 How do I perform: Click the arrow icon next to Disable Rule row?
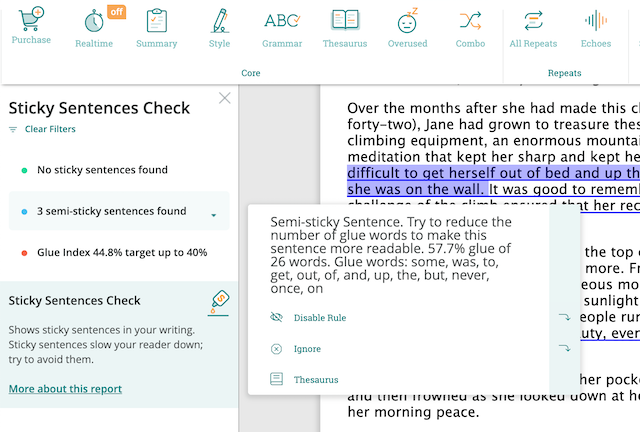click(565, 317)
